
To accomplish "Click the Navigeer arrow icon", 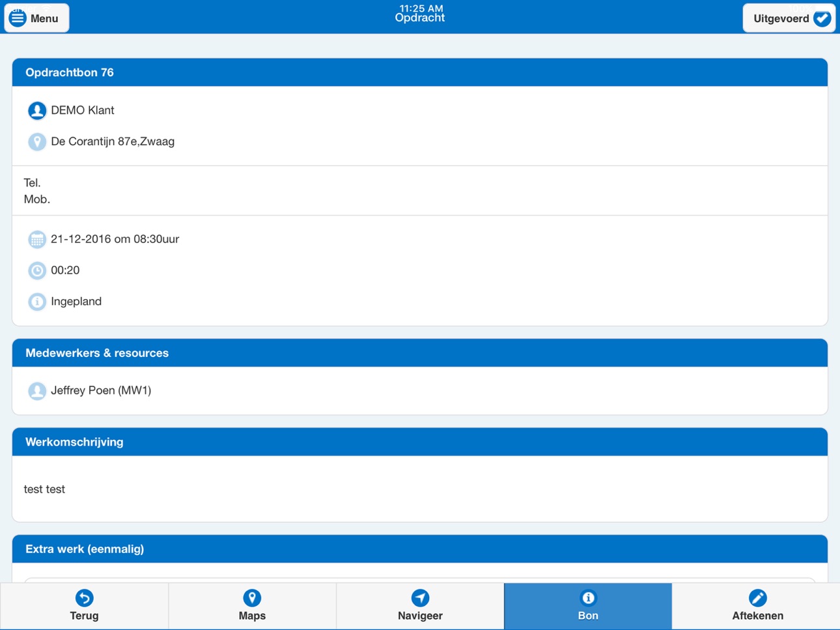I will [420, 597].
